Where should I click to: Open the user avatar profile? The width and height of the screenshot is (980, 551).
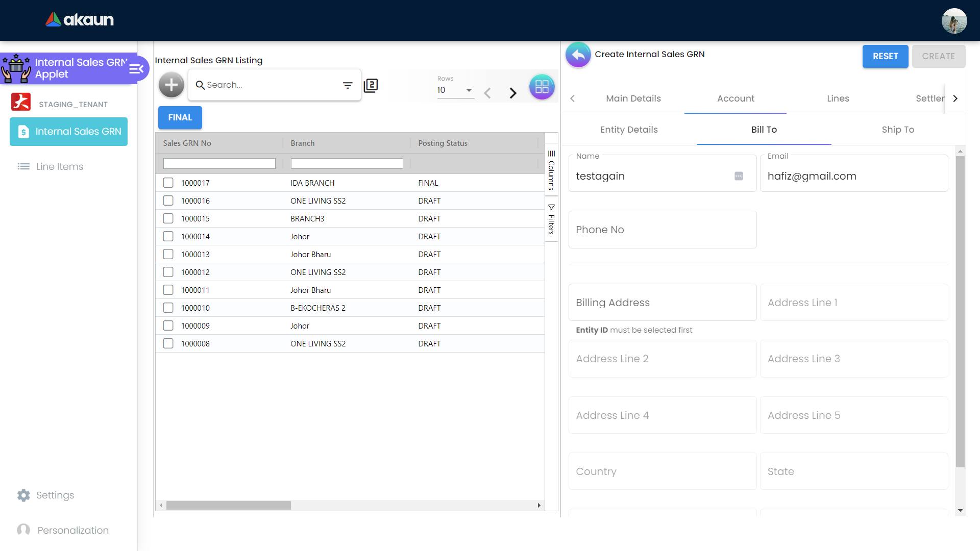pos(954,21)
